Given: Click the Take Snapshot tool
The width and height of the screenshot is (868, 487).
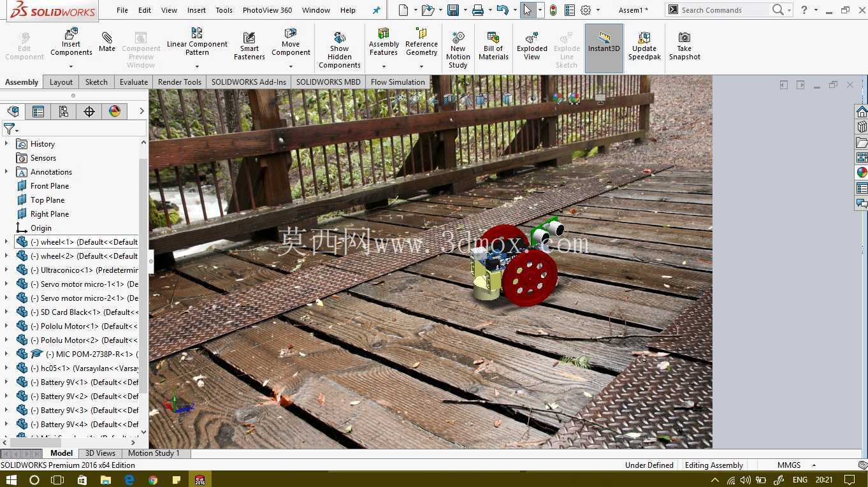Looking at the screenshot, I should [684, 46].
